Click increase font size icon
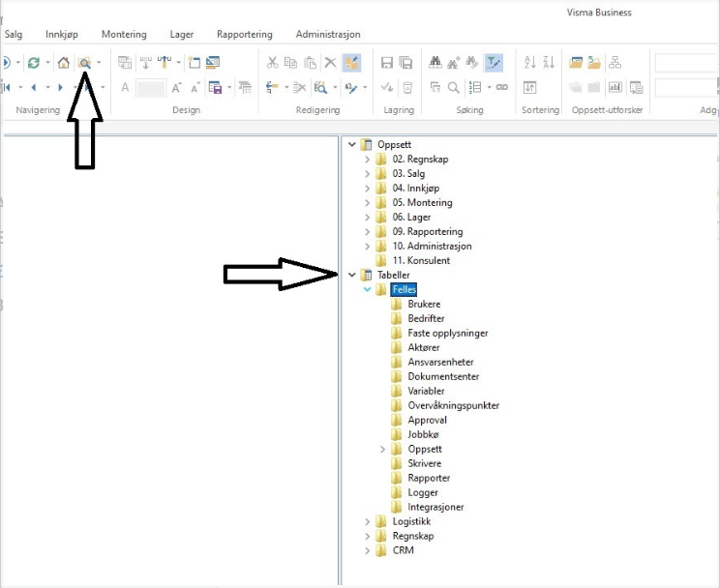The width and height of the screenshot is (720, 588). [x=177, y=87]
